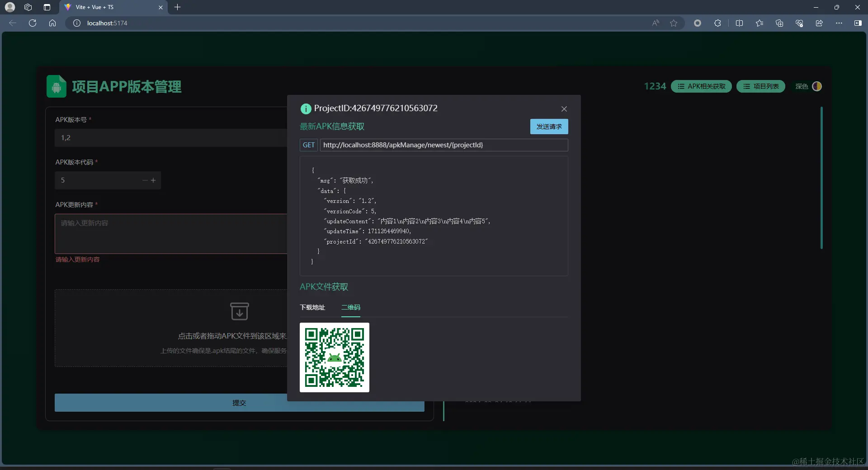Click the 1234 project name text

coord(655,86)
